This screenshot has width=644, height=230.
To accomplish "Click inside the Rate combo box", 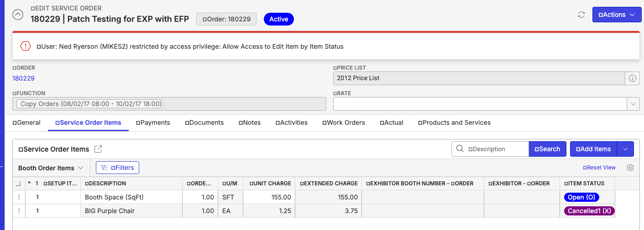I will pos(480,104).
